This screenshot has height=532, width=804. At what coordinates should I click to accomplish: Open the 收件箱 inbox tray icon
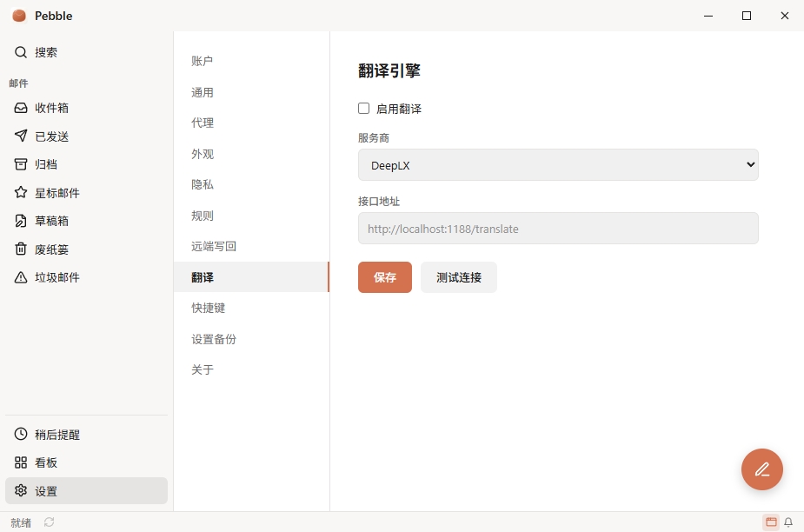coord(21,108)
